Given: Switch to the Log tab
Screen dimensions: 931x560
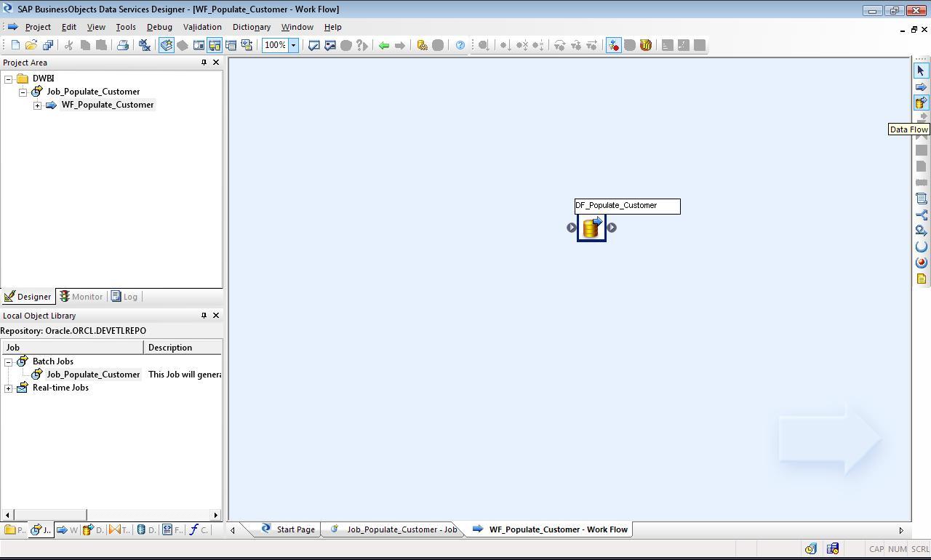Looking at the screenshot, I should [x=124, y=297].
